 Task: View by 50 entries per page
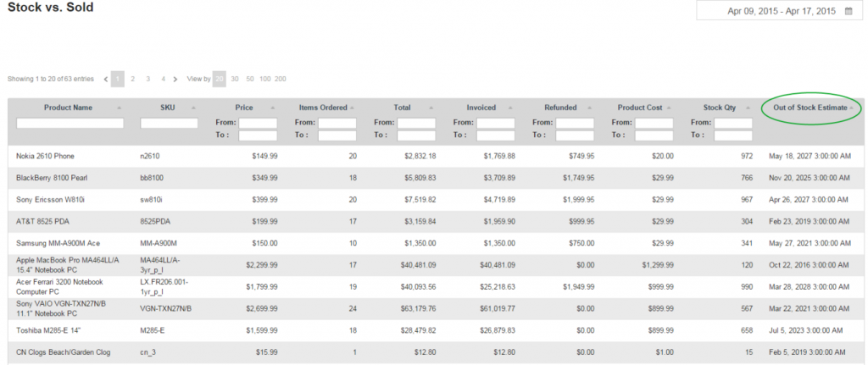250,79
